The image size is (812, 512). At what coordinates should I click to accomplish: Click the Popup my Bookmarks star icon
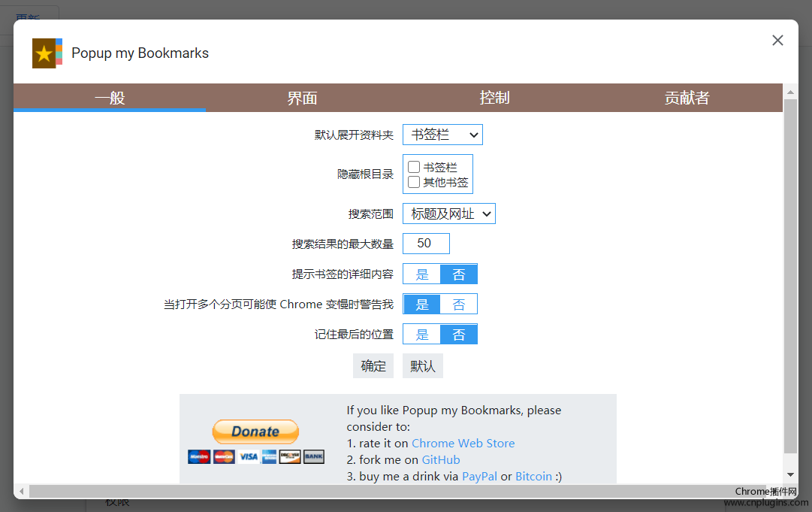pos(47,53)
